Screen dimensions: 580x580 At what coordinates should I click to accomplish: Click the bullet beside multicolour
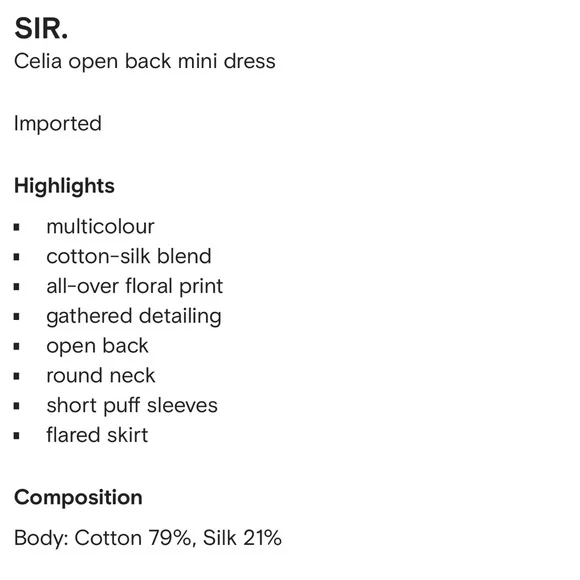[17, 227]
